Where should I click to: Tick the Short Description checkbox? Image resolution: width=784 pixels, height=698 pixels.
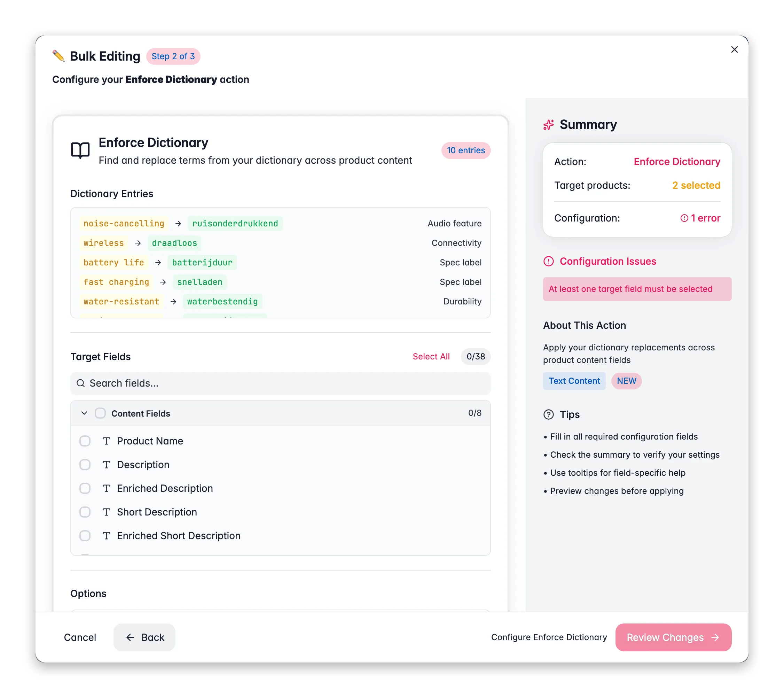(x=85, y=512)
